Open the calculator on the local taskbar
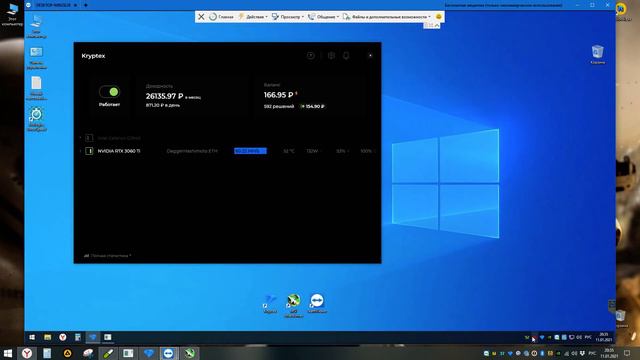 [47, 353]
